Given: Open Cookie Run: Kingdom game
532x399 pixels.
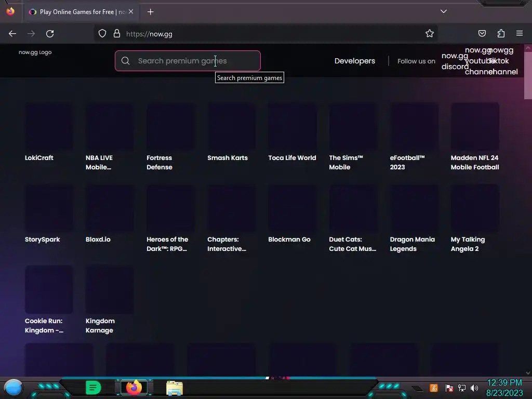Looking at the screenshot, I should [x=49, y=300].
